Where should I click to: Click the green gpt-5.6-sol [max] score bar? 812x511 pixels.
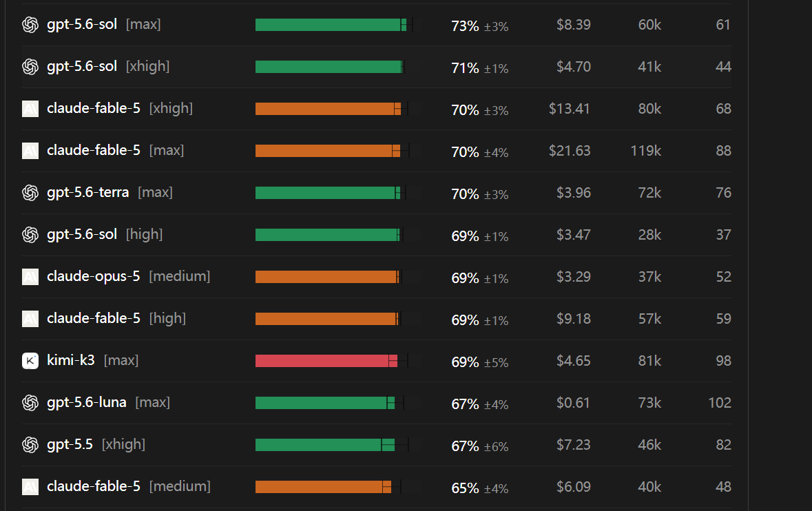click(331, 25)
